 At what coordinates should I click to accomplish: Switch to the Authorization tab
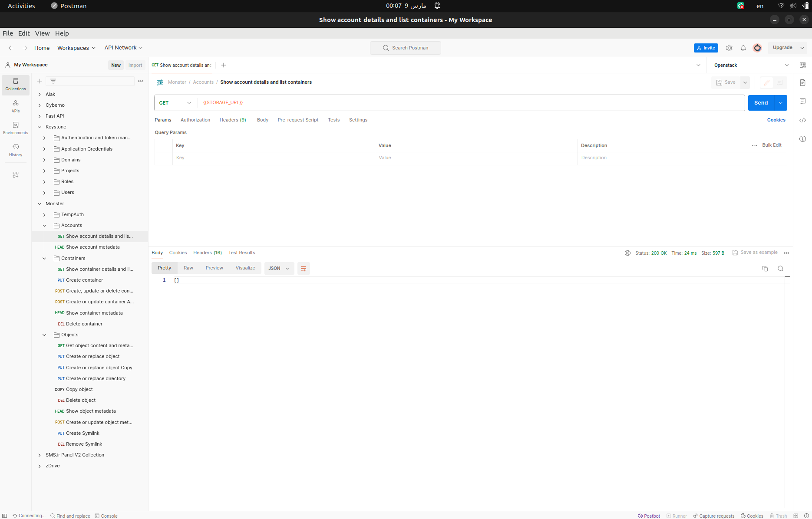click(x=195, y=120)
